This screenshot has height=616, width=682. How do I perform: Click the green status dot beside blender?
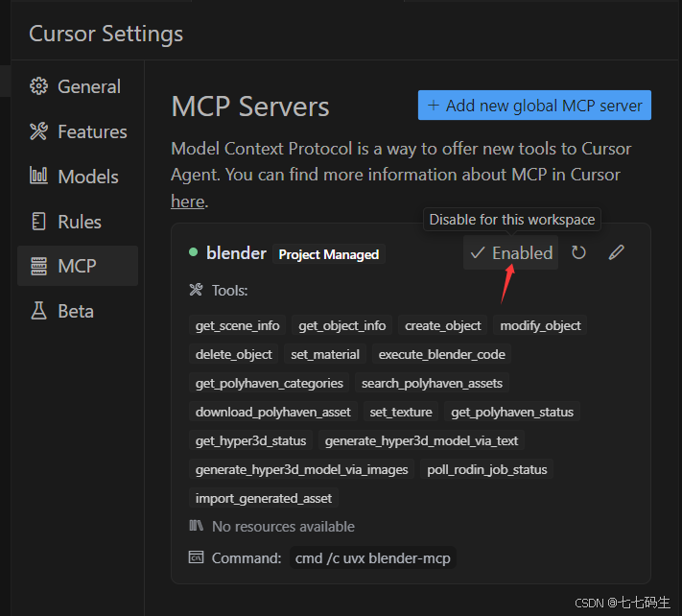tap(193, 253)
